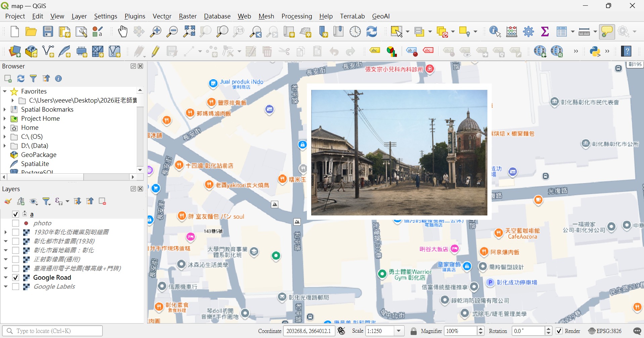
Task: Show the 1930年彰化街職業別明細圖 layer
Action: click(15, 232)
